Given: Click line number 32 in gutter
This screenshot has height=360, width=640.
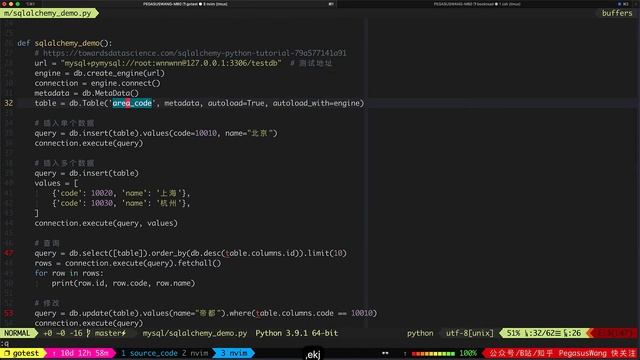Looking at the screenshot, I should click(x=9, y=103).
